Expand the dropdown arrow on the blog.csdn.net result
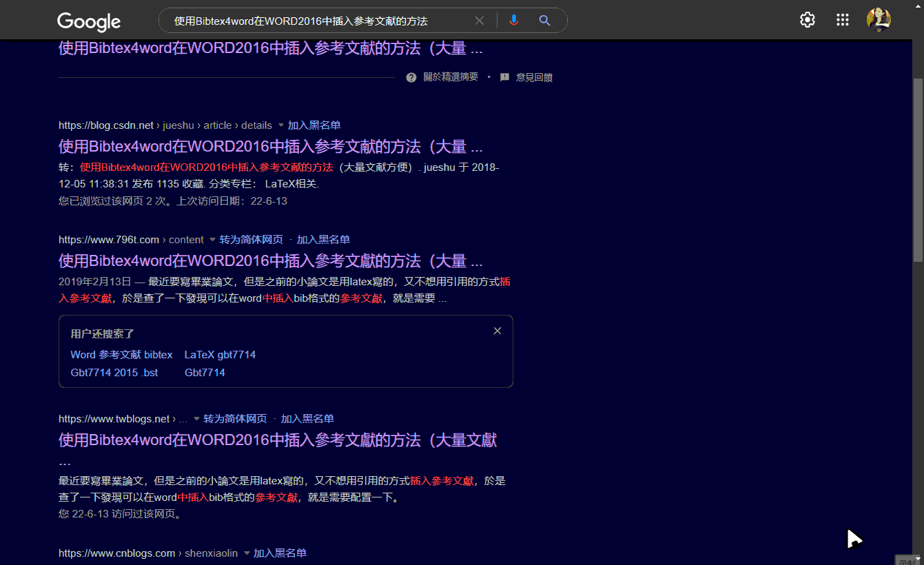 [x=280, y=125]
